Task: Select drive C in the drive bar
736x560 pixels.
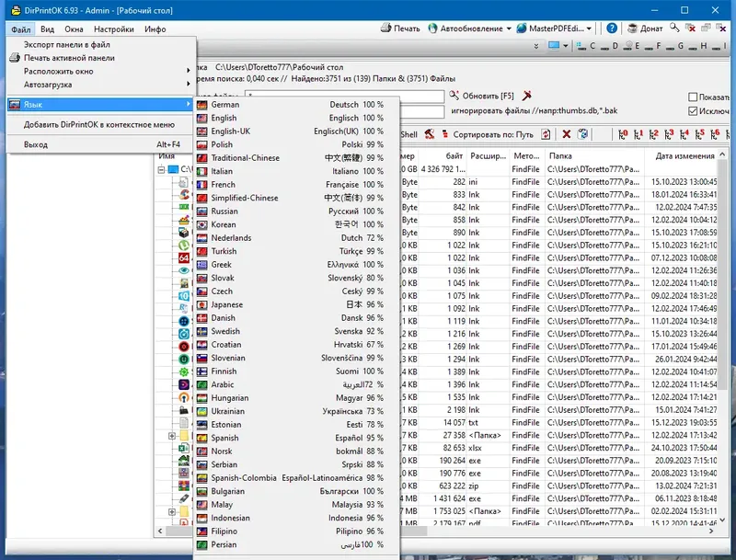Action: click(586, 46)
